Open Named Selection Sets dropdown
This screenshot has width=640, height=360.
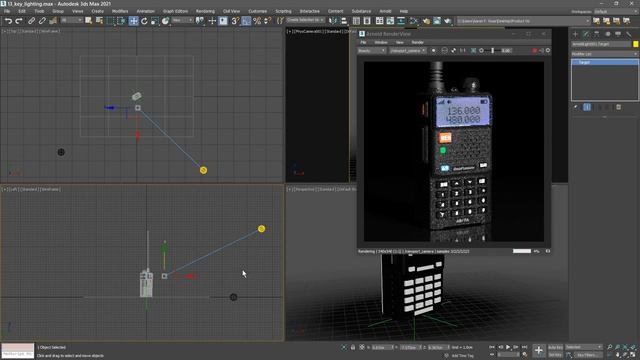pyautogui.click(x=305, y=20)
